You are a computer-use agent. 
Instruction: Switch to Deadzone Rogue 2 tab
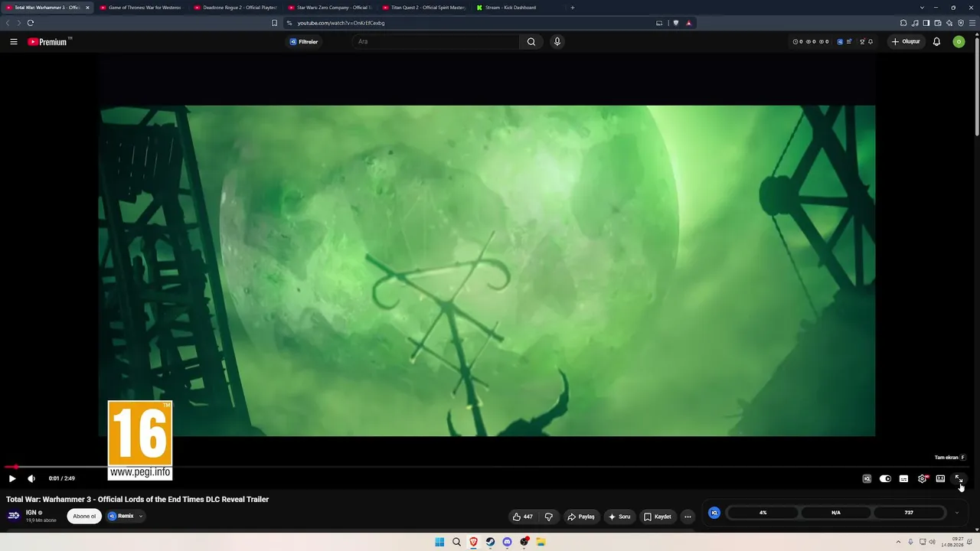point(235,8)
